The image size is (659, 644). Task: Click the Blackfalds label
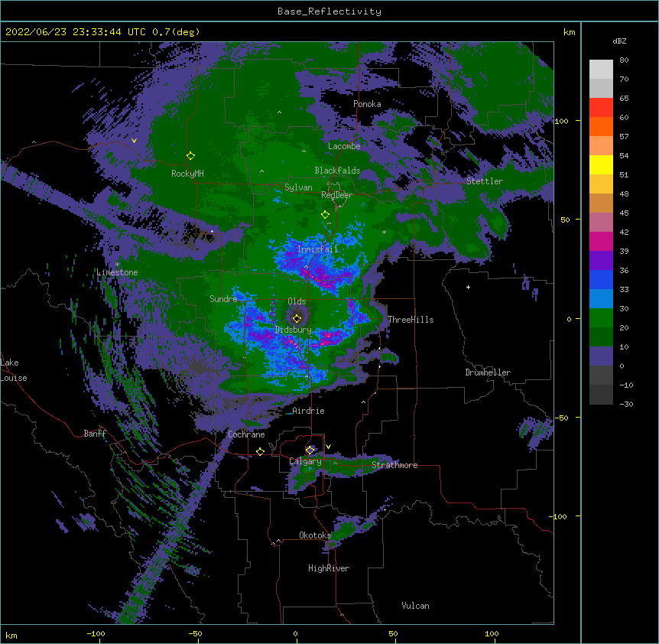pyautogui.click(x=337, y=171)
